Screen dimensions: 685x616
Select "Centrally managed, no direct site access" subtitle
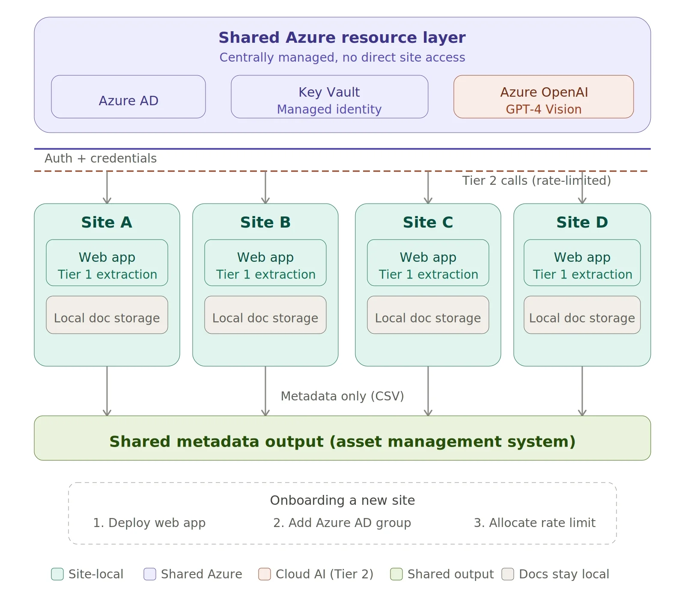[x=342, y=57]
